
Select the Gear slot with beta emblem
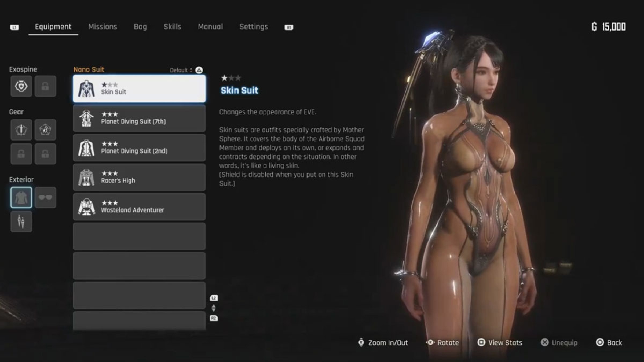pyautogui.click(x=45, y=130)
